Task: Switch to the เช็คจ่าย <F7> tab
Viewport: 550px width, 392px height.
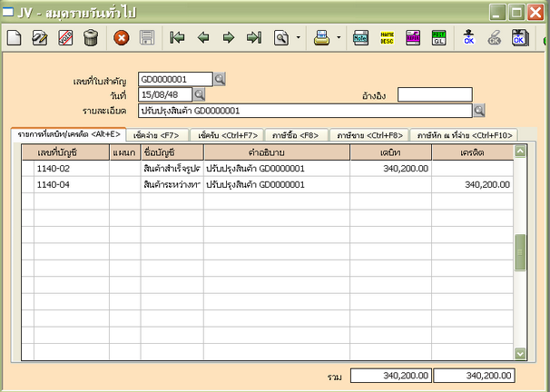Action: click(155, 134)
